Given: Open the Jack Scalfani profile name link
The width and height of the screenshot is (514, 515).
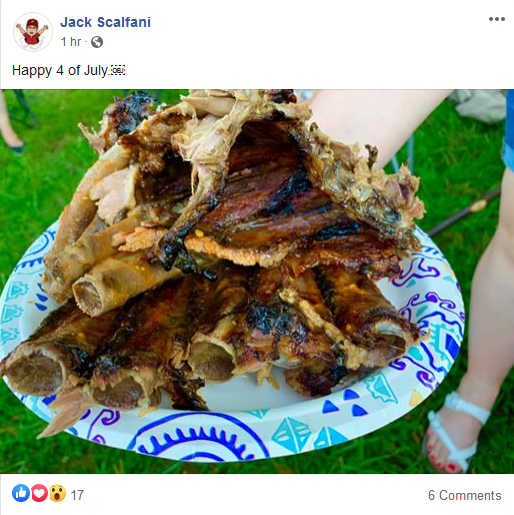Looking at the screenshot, I should [105, 22].
